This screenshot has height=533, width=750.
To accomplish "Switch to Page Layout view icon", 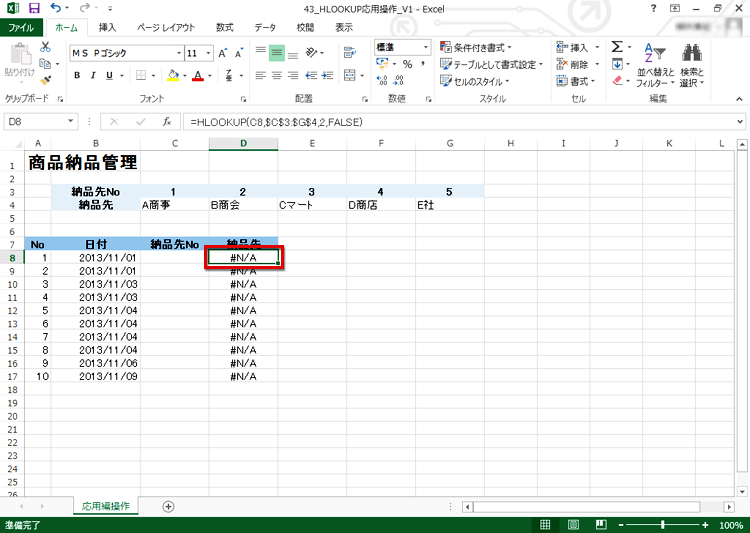I will [x=573, y=525].
